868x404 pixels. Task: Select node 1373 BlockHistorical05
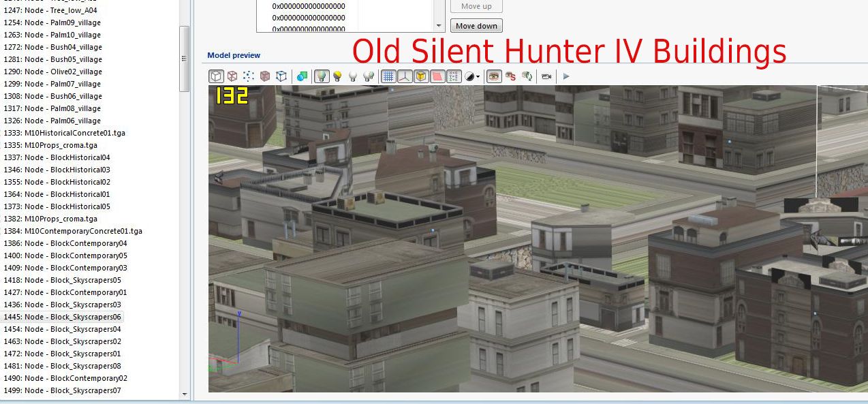pyautogui.click(x=57, y=206)
